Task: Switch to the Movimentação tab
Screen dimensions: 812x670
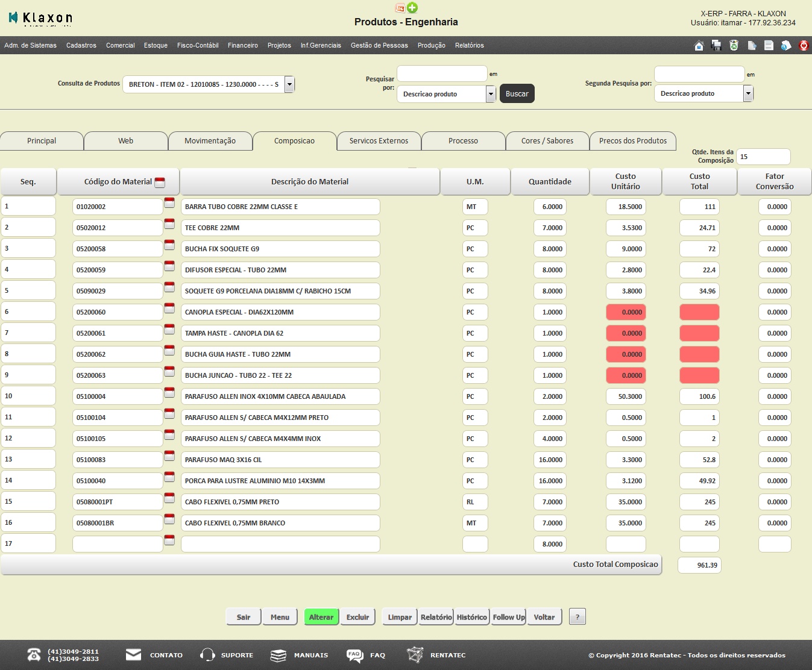Action: [210, 141]
